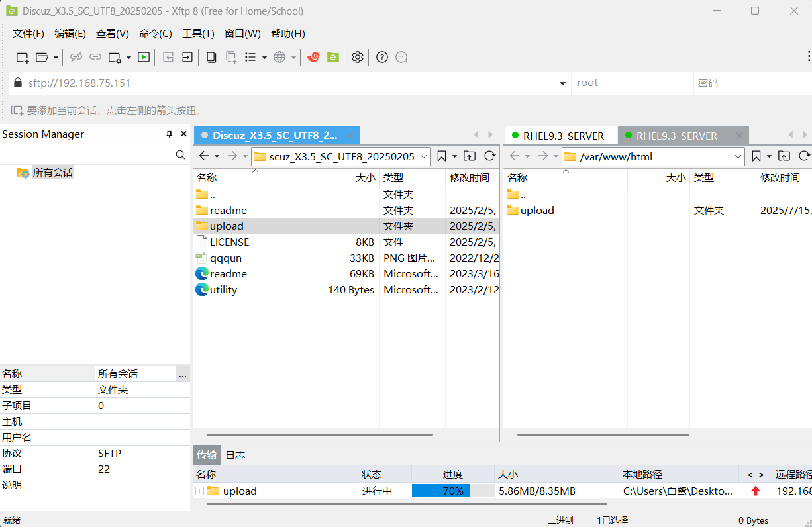Screen dimensions: 812x527
Task: Click the properties panel ellipsis button
Action: point(183,374)
